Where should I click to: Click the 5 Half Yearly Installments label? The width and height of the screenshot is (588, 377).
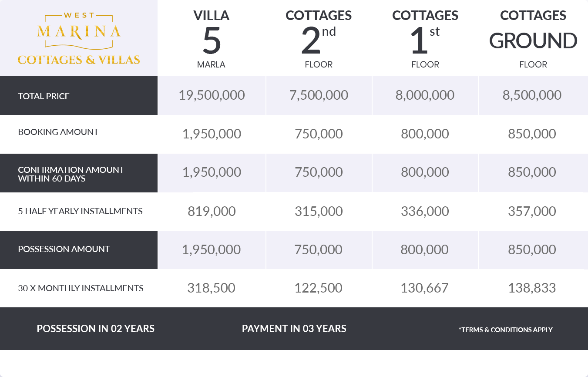click(80, 211)
